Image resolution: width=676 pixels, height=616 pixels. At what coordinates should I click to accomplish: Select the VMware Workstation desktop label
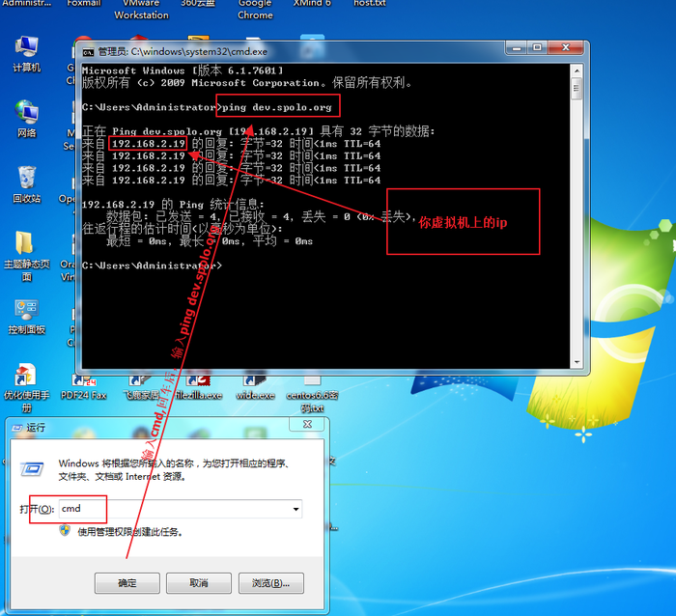(x=141, y=10)
